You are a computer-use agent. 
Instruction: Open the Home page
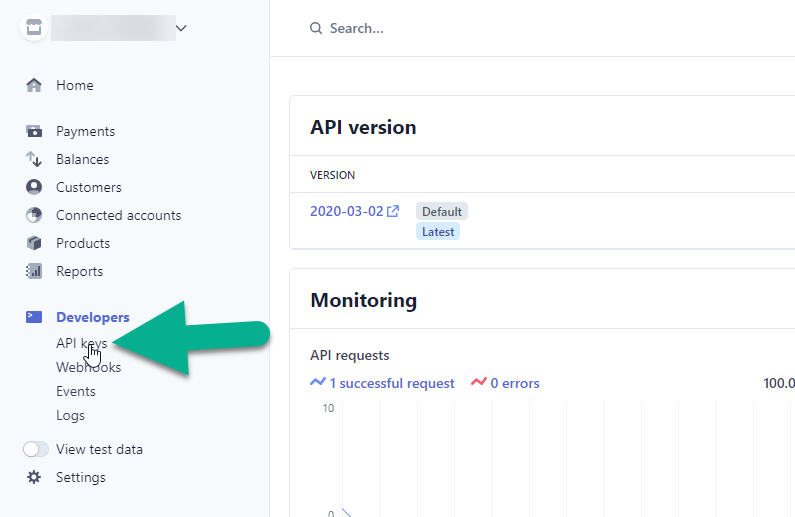(x=75, y=85)
